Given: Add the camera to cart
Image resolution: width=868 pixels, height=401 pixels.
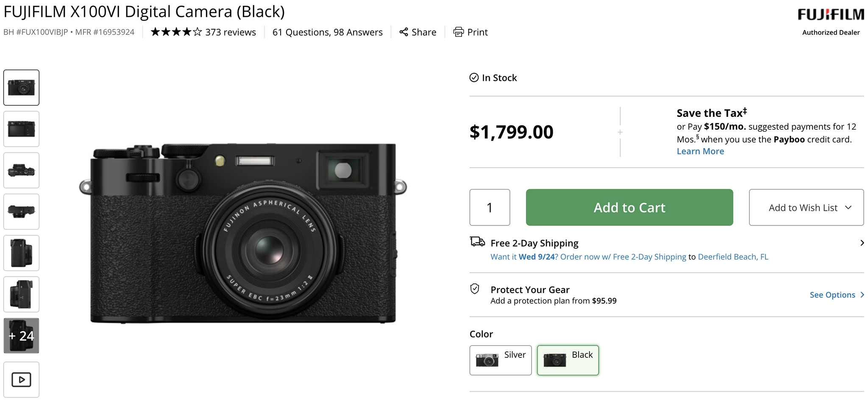Looking at the screenshot, I should coord(629,207).
